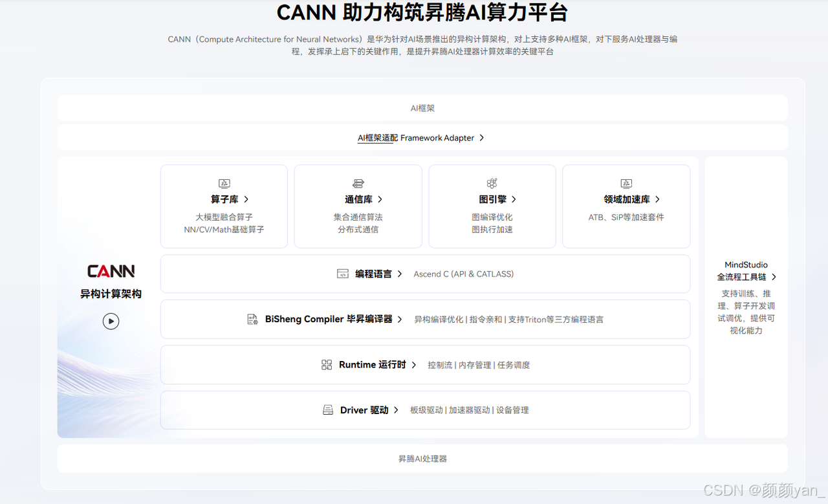The width and height of the screenshot is (828, 504).
Task: Click 异构计算架构 label under CANN
Action: [111, 294]
